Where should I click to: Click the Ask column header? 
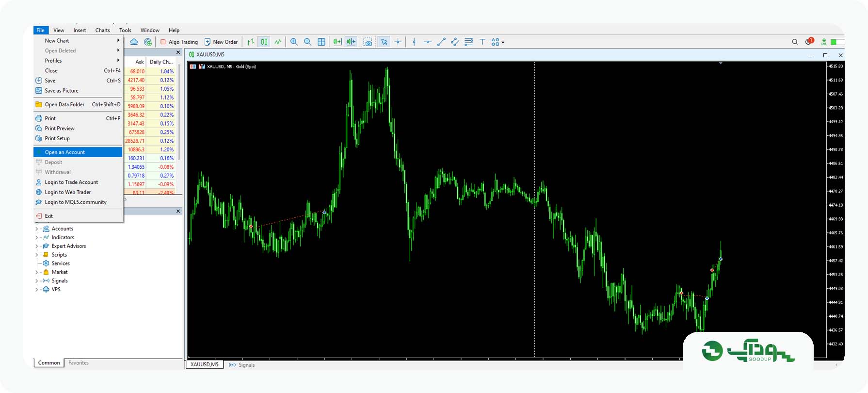(x=140, y=62)
